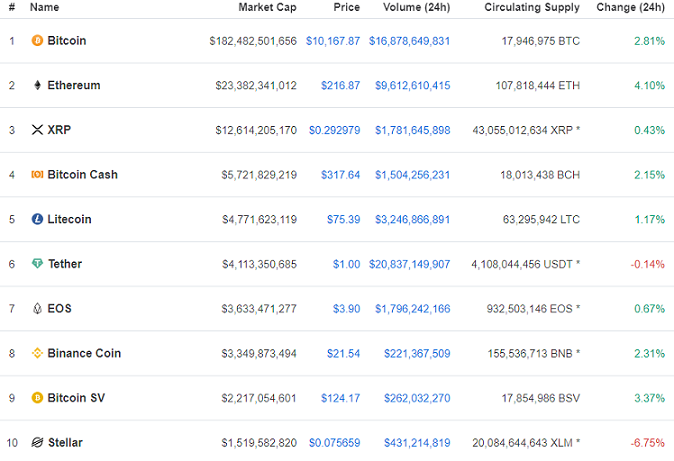This screenshot has height=461, width=674.
Task: Click Bitcoin Cash volume $1,504,256,231
Action: click(x=413, y=175)
